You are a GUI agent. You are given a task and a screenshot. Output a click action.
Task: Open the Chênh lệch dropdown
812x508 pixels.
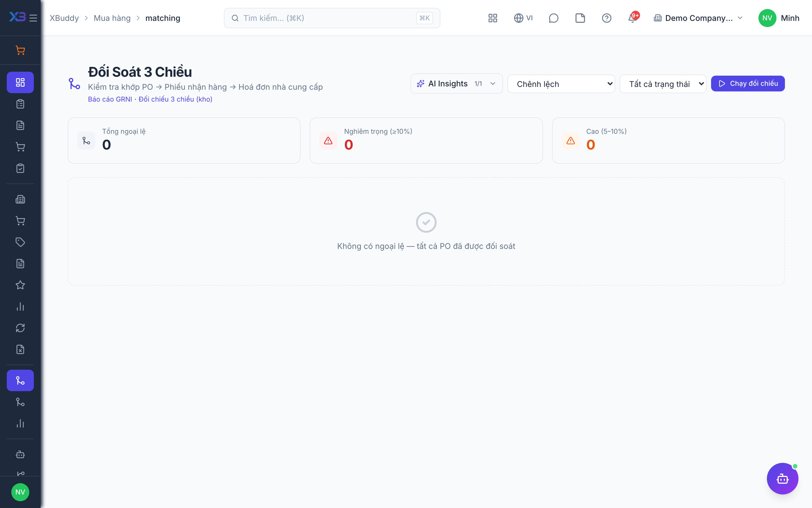pos(561,84)
